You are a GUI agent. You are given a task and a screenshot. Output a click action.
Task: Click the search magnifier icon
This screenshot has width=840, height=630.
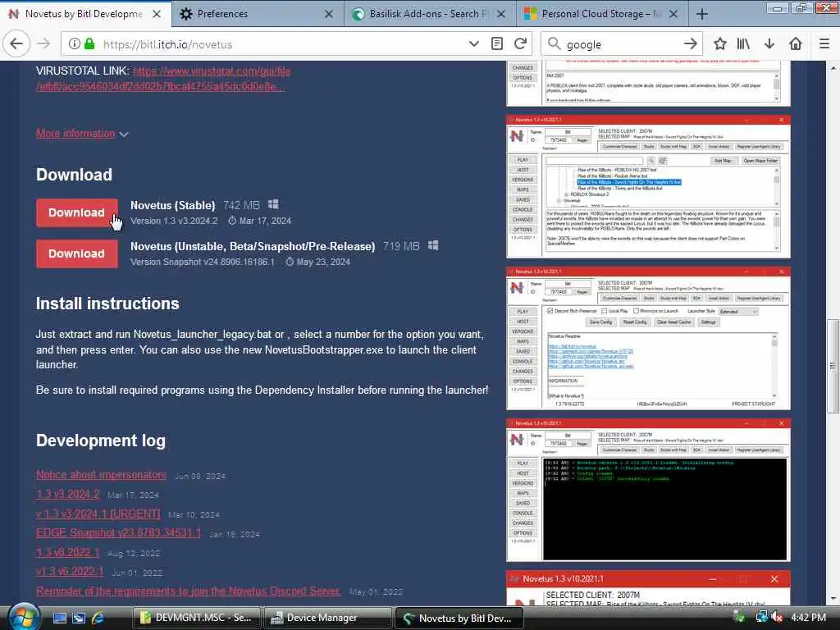tap(555, 44)
